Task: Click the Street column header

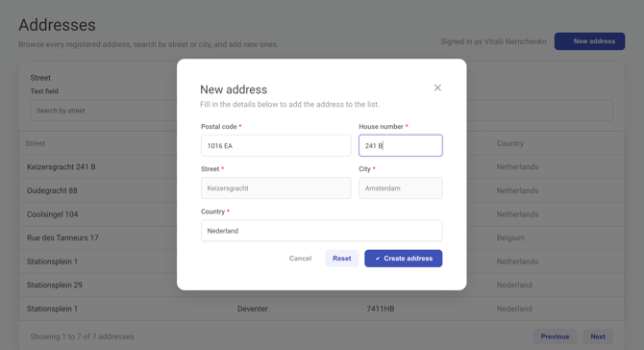Action: (x=36, y=143)
